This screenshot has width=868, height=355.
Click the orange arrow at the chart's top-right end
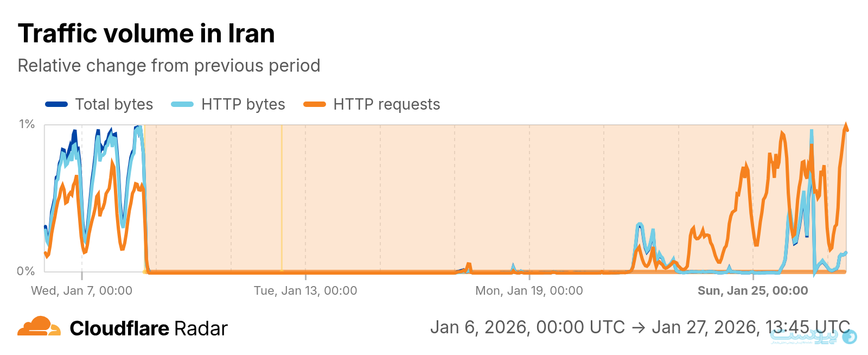click(x=845, y=128)
